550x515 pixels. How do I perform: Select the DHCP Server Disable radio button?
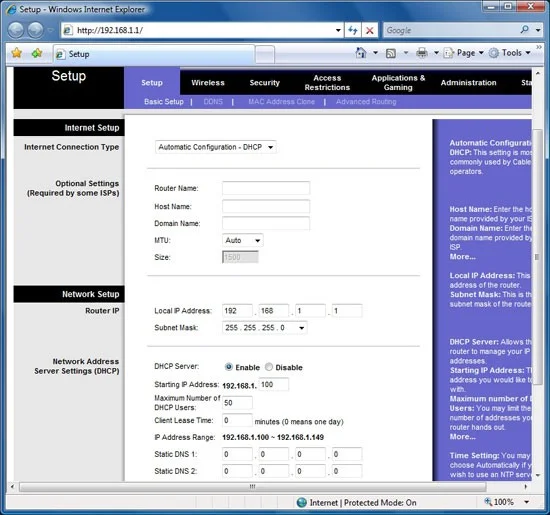click(269, 367)
